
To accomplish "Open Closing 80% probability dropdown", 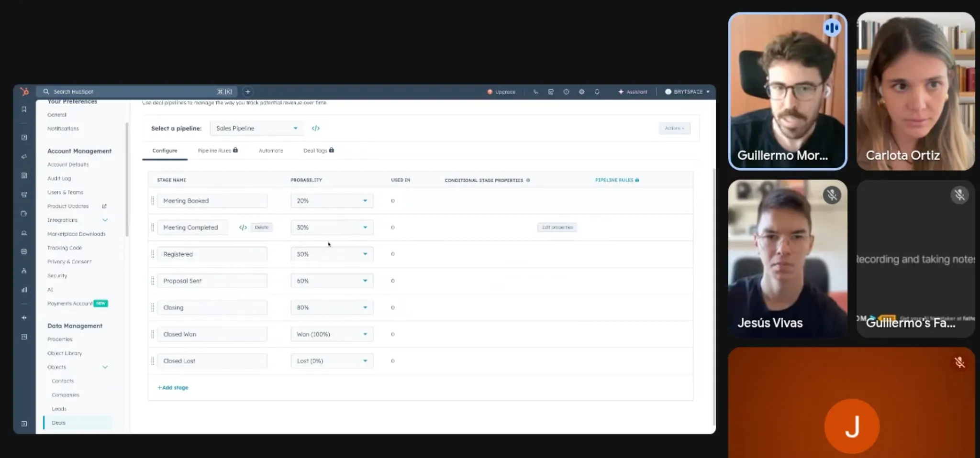I will [332, 308].
